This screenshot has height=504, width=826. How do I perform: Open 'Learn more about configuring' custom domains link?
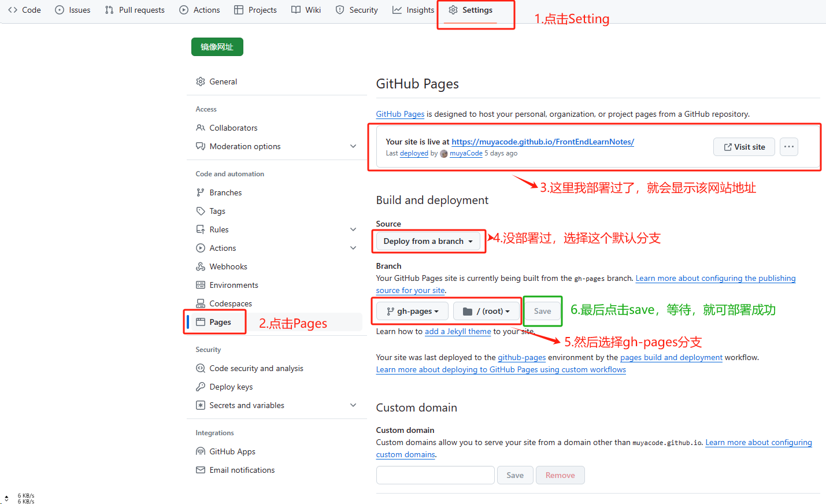pyautogui.click(x=758, y=442)
